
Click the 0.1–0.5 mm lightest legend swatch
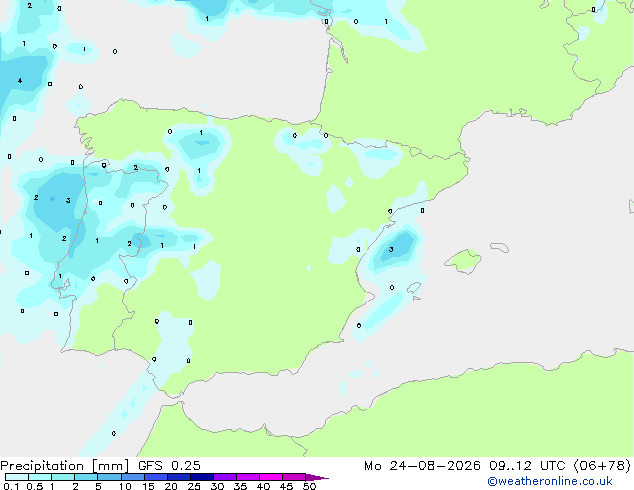coord(17,477)
